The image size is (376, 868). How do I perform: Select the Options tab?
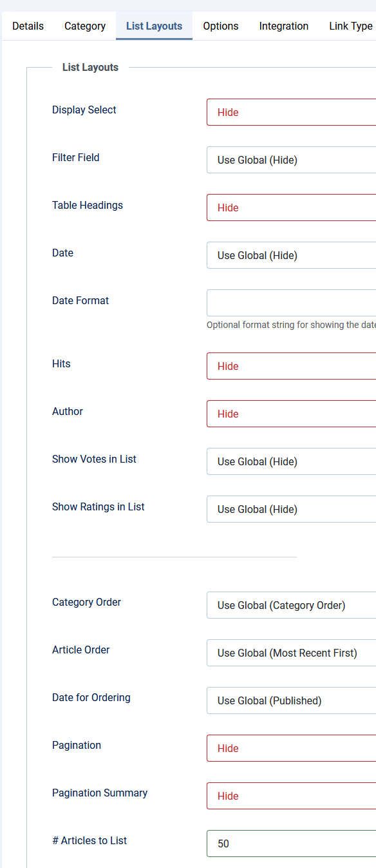(x=220, y=26)
